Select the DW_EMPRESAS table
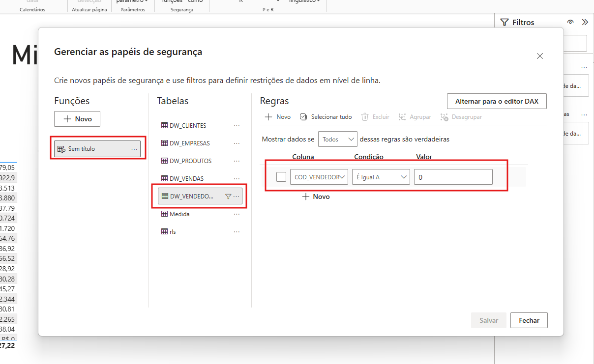The height and width of the screenshot is (364, 594). [189, 143]
